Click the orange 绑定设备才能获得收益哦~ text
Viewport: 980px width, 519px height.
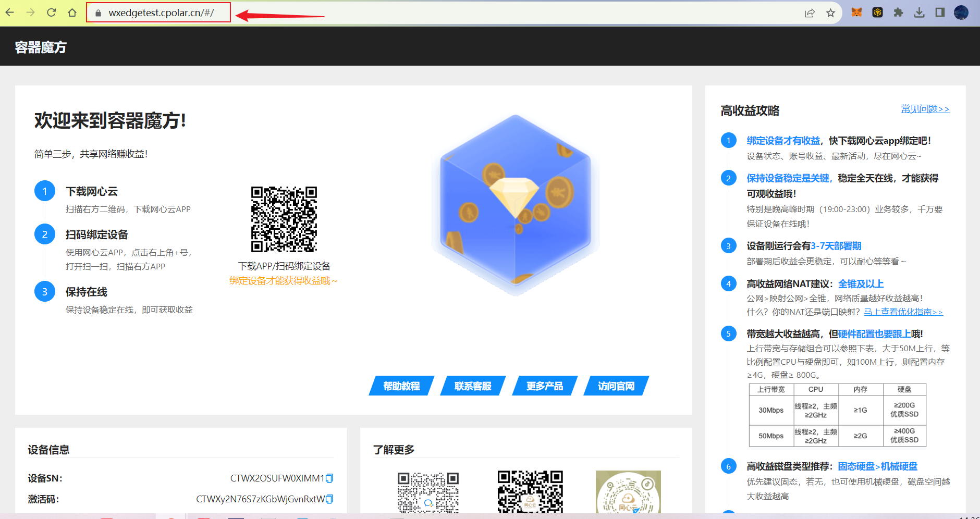click(x=284, y=281)
